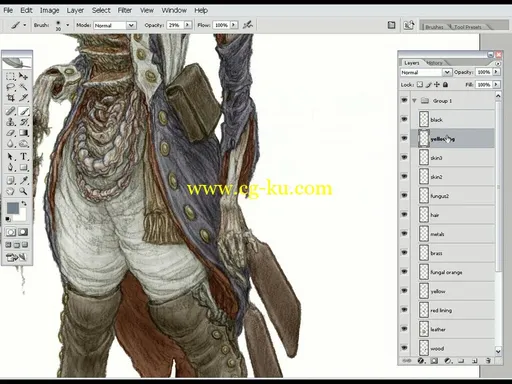Screen dimensions: 512x384
Task: Select the Zoom tool
Action: [23, 191]
